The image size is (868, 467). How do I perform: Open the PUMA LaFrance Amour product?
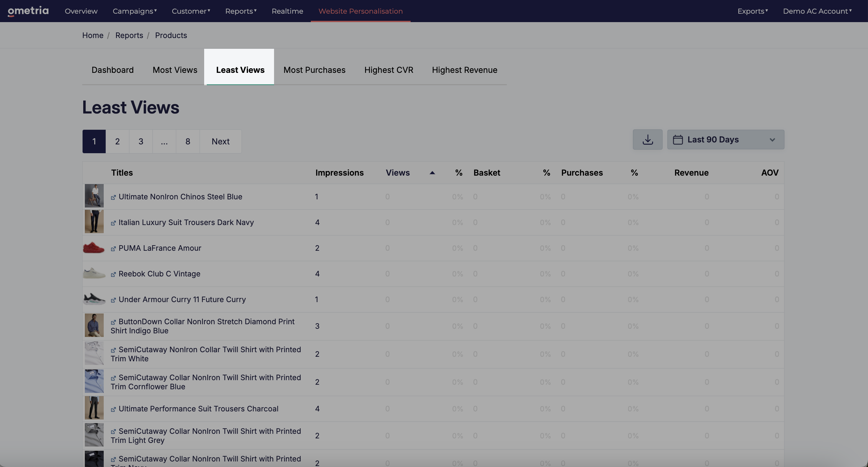point(160,248)
